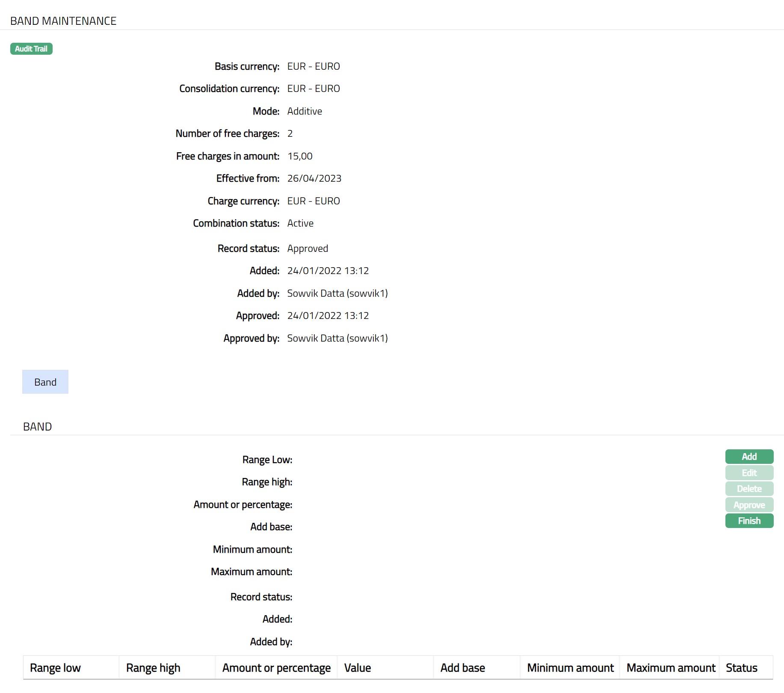Click the Effective from date 26/04/2023
Screen dimensions: 784x693
314,178
